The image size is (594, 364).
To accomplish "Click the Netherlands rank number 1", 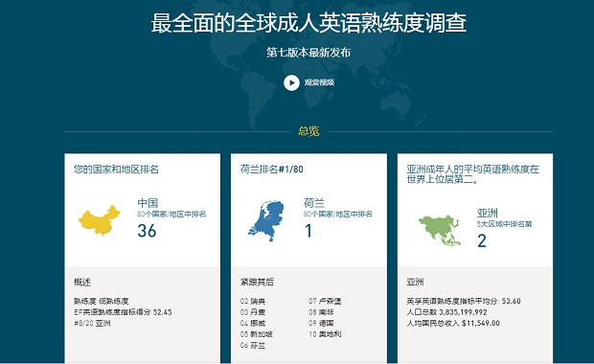I will 308,231.
